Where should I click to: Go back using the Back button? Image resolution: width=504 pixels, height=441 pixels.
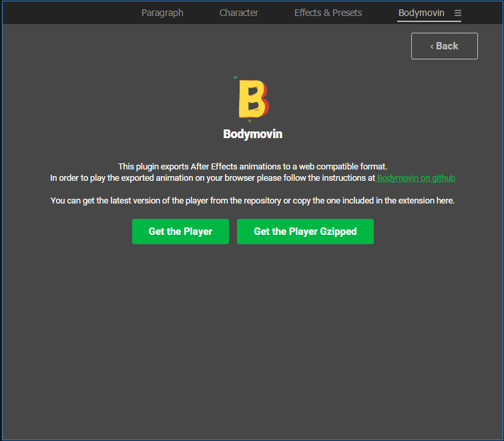pyautogui.click(x=444, y=46)
